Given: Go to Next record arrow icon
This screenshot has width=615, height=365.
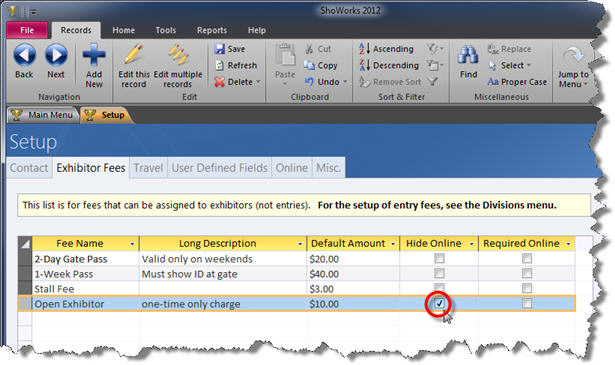Looking at the screenshot, I should click(x=56, y=55).
